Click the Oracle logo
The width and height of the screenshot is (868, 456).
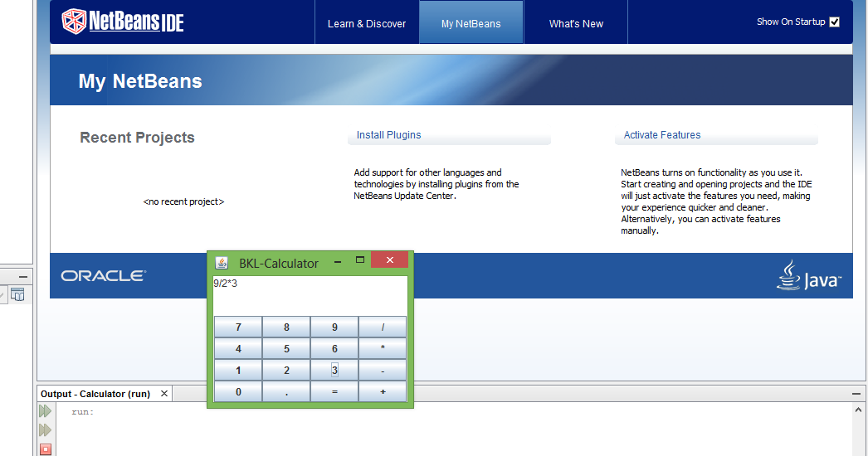pyautogui.click(x=104, y=275)
